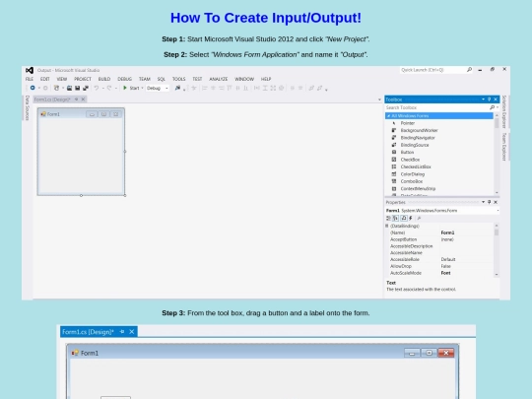532x399 pixels.
Task: Click the Toolbox vertical scrollbar thumb
Action: 497,123
